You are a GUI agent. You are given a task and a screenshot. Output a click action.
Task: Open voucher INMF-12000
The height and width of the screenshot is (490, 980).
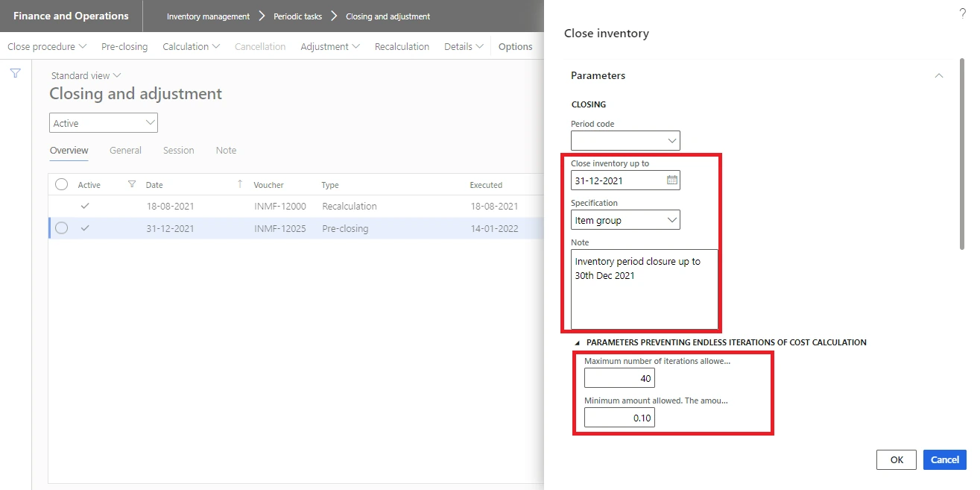tap(280, 206)
